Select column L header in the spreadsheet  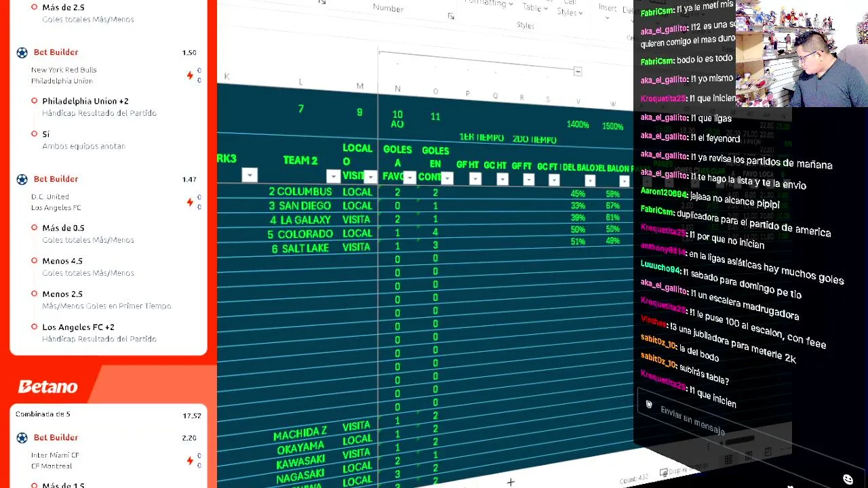tap(300, 82)
